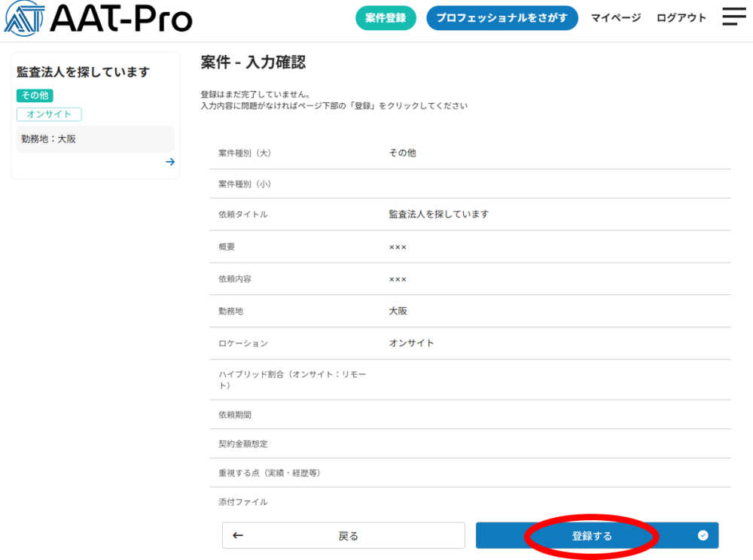This screenshot has width=753, height=560.
Task: Click the AAT-Pro logo icon
Action: (x=24, y=19)
